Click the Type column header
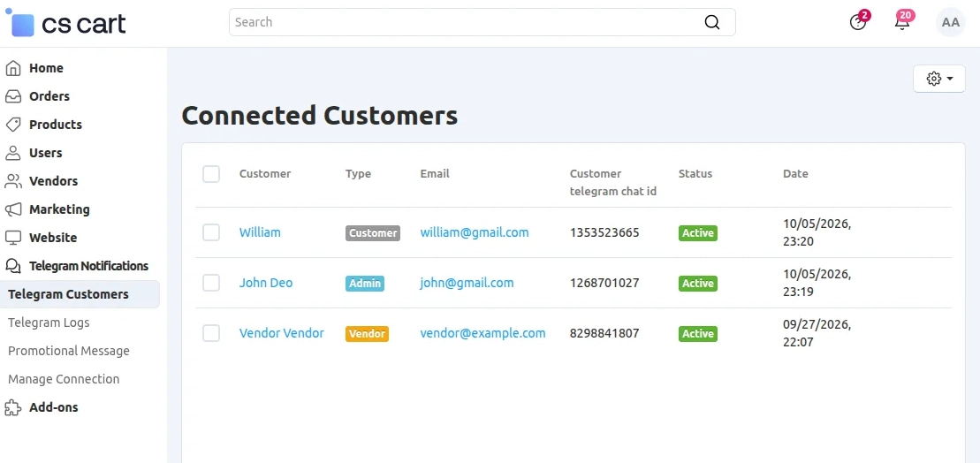Image resolution: width=980 pixels, height=463 pixels. tap(358, 174)
